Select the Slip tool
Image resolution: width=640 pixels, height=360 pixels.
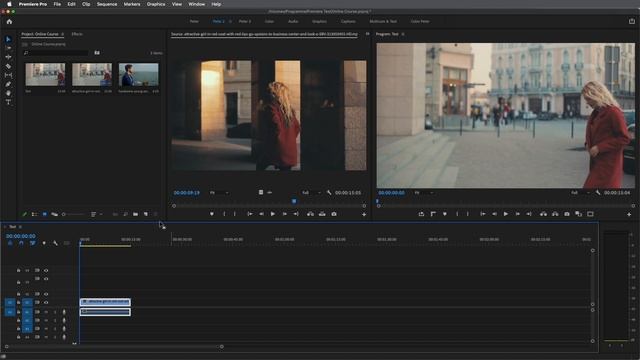point(8,76)
